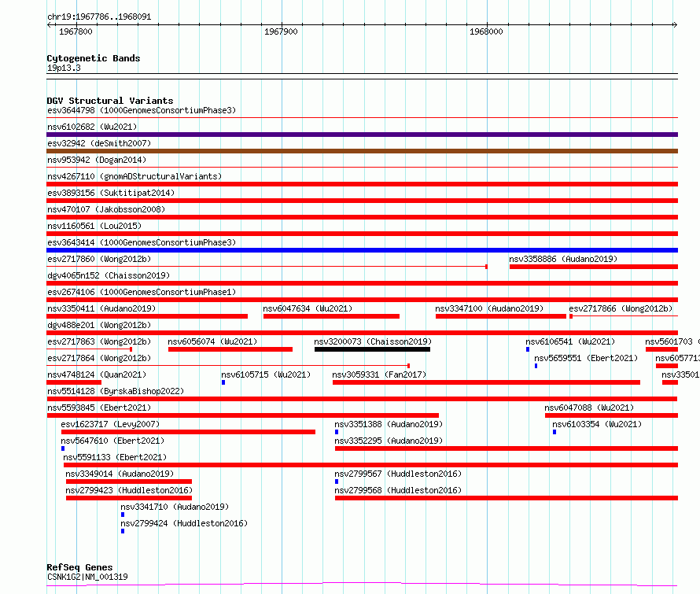Viewport: 700px width, 594px height.
Task: Open esv2717866 (Wong2012b) label
Action: (x=621, y=308)
